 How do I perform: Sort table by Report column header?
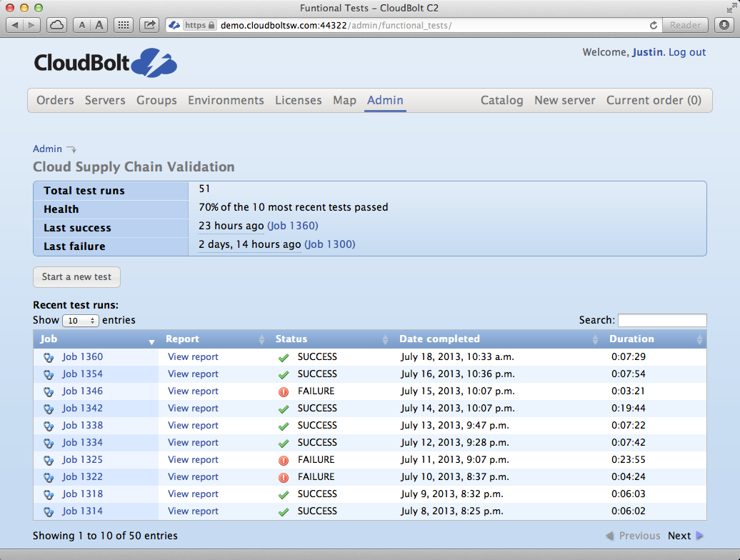tap(214, 339)
